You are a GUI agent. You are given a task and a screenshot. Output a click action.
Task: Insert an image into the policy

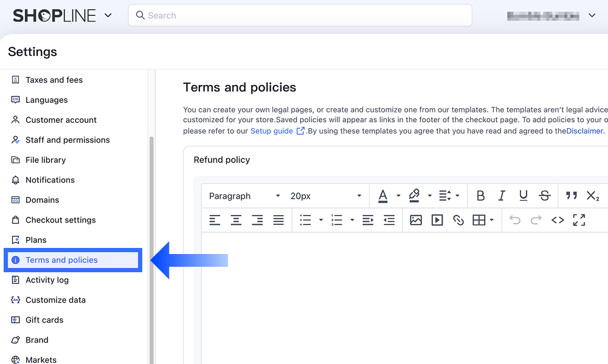[x=416, y=220]
